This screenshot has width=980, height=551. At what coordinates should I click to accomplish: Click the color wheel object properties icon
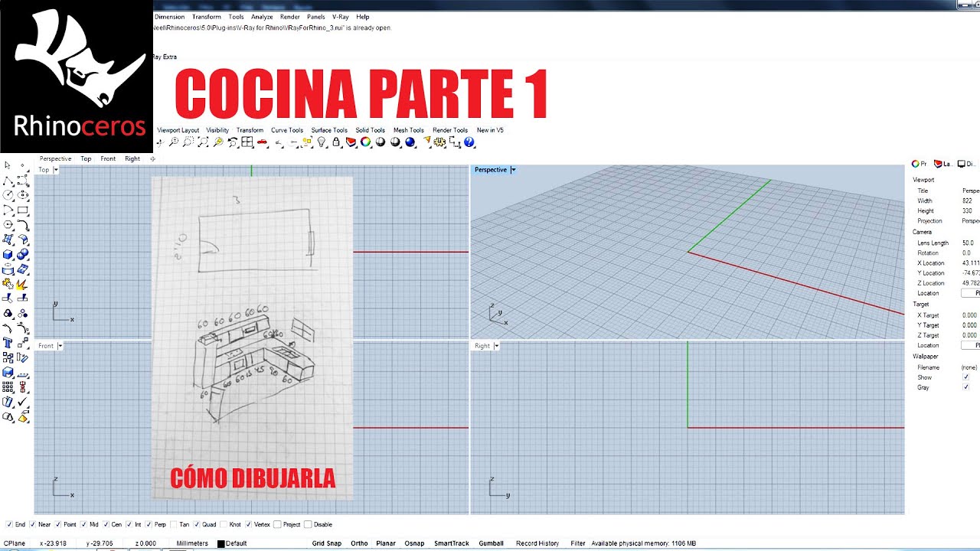[365, 142]
